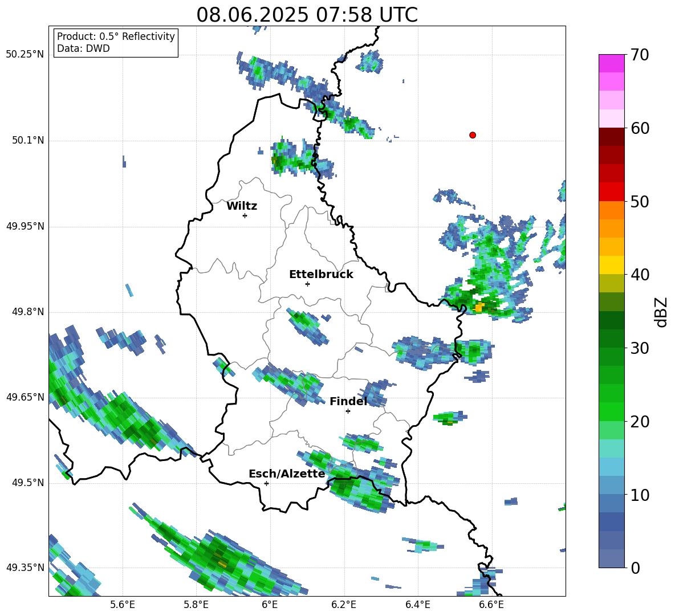
Task: Click the 10 value on the colorbar
Action: click(x=640, y=495)
